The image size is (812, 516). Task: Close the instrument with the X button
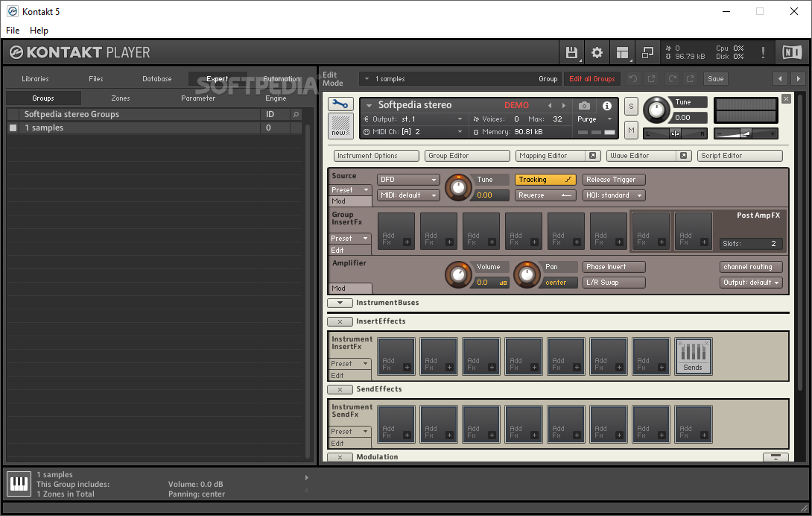[x=786, y=98]
